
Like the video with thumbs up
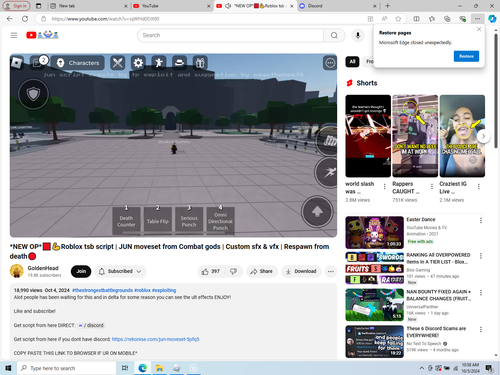coord(211,271)
